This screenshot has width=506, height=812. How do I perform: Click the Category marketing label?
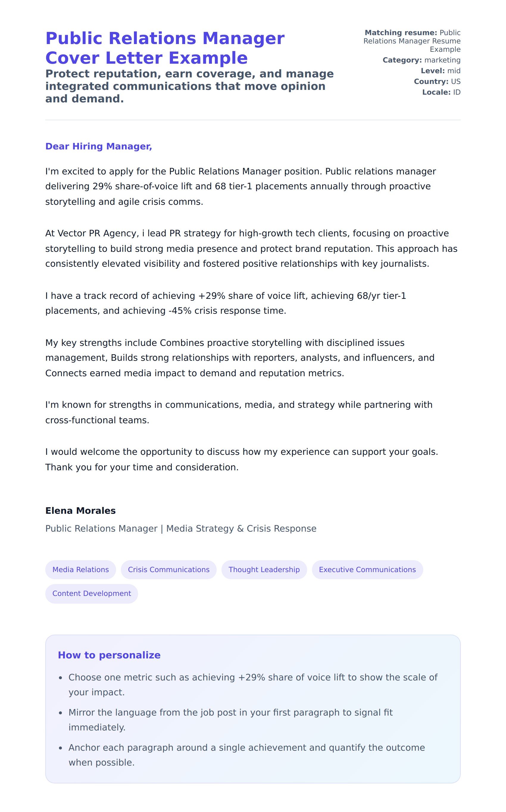[x=421, y=60]
